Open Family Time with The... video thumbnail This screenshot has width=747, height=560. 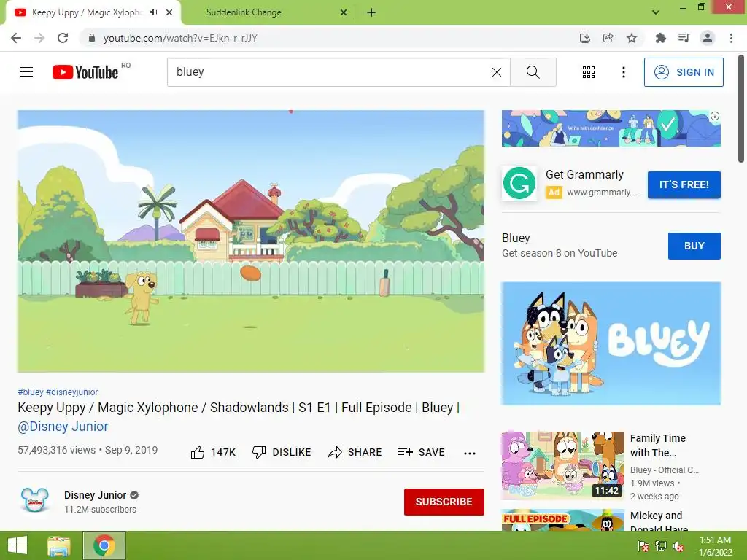coord(562,465)
